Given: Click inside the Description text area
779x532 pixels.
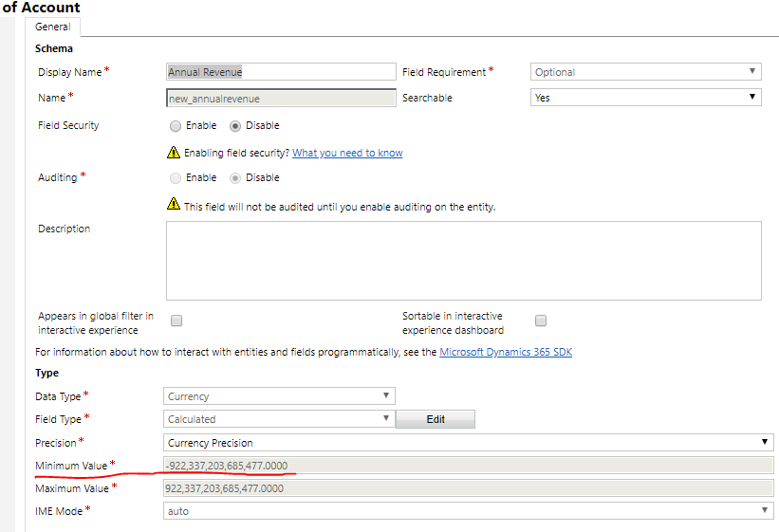Looking at the screenshot, I should (464, 261).
